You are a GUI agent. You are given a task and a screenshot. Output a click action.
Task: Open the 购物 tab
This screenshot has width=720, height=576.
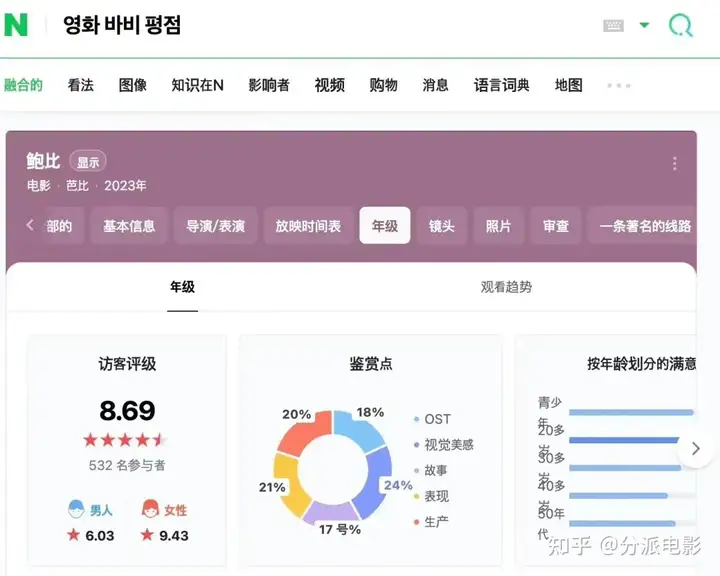383,85
